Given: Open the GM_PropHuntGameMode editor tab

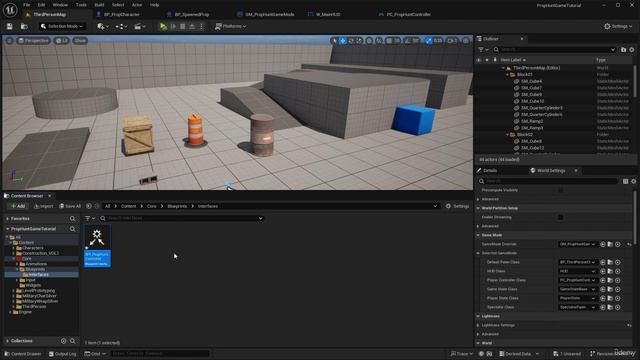Looking at the screenshot, I should [x=269, y=14].
